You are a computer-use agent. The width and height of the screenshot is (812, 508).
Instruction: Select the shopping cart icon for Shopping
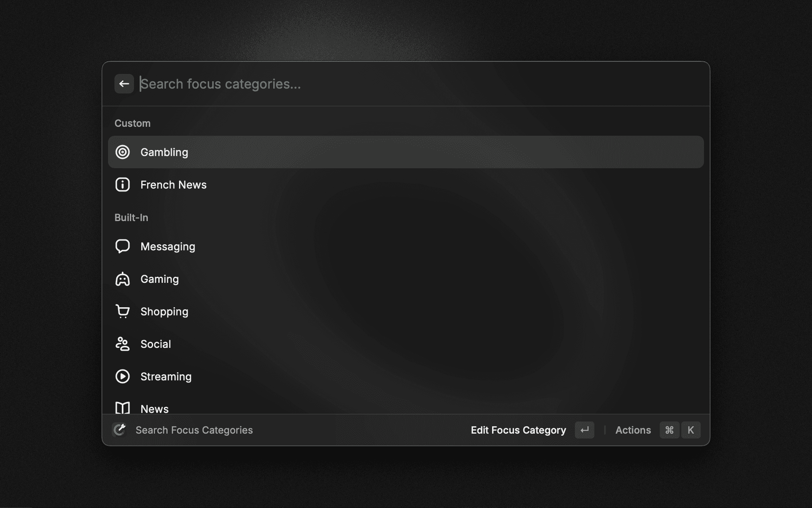(x=123, y=311)
